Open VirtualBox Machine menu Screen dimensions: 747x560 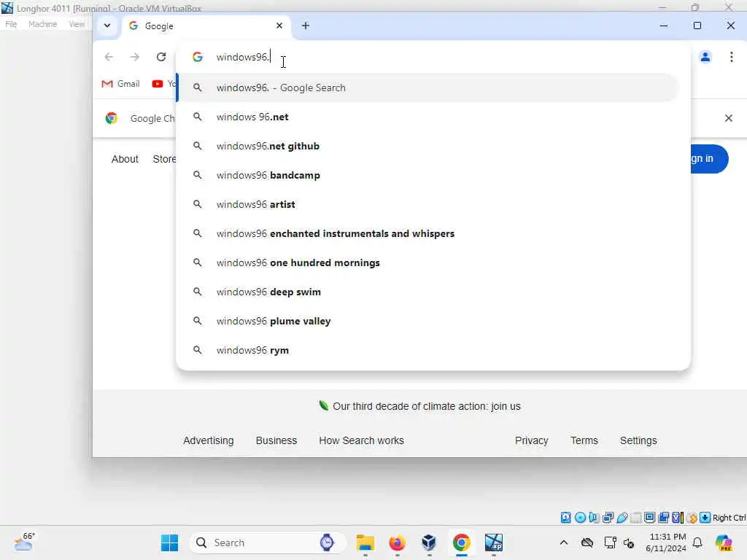tap(42, 24)
